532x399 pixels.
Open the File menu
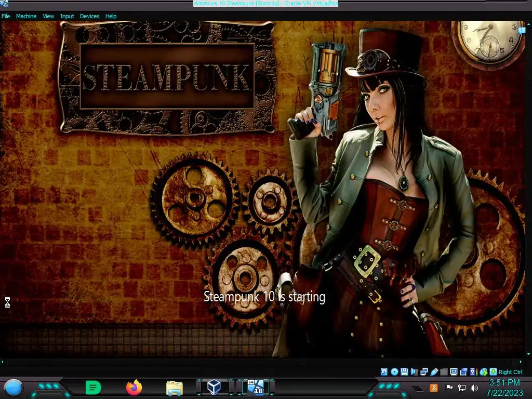tap(6, 16)
